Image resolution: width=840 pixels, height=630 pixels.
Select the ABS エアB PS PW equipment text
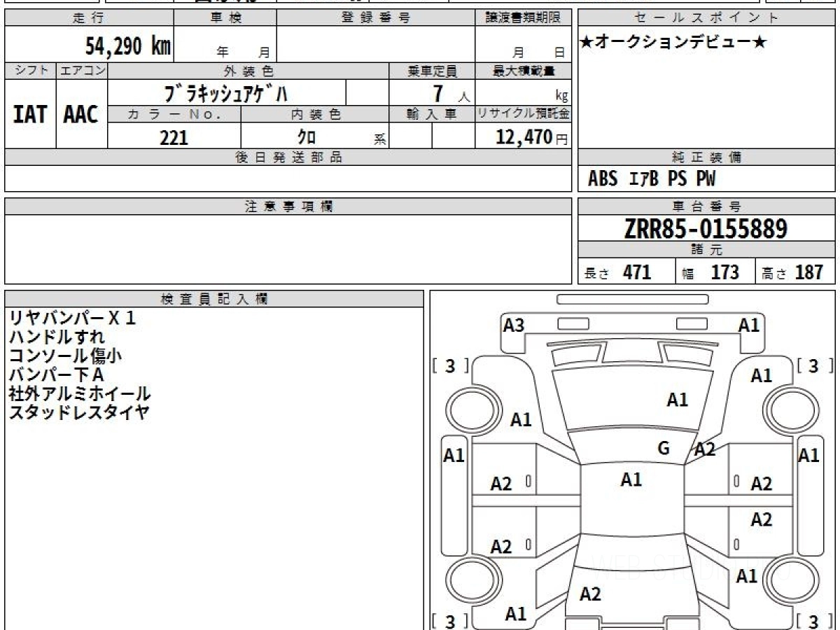(652, 179)
